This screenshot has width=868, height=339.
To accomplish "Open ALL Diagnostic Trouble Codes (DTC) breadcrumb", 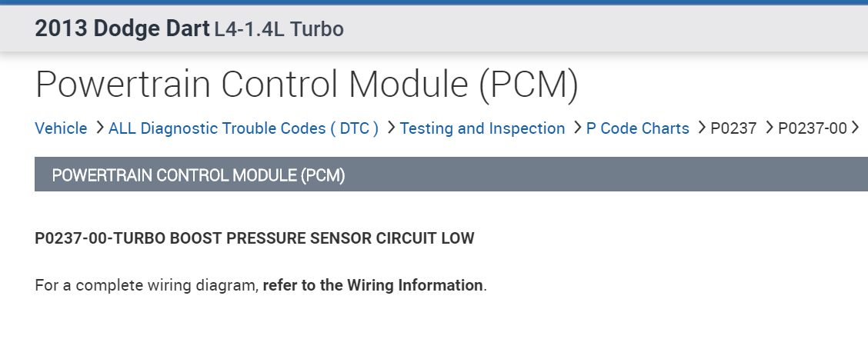I will click(243, 128).
